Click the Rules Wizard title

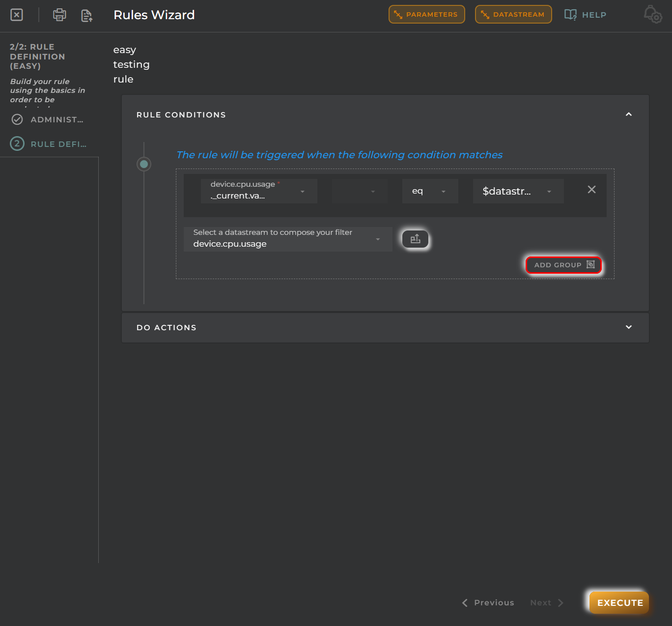point(154,15)
